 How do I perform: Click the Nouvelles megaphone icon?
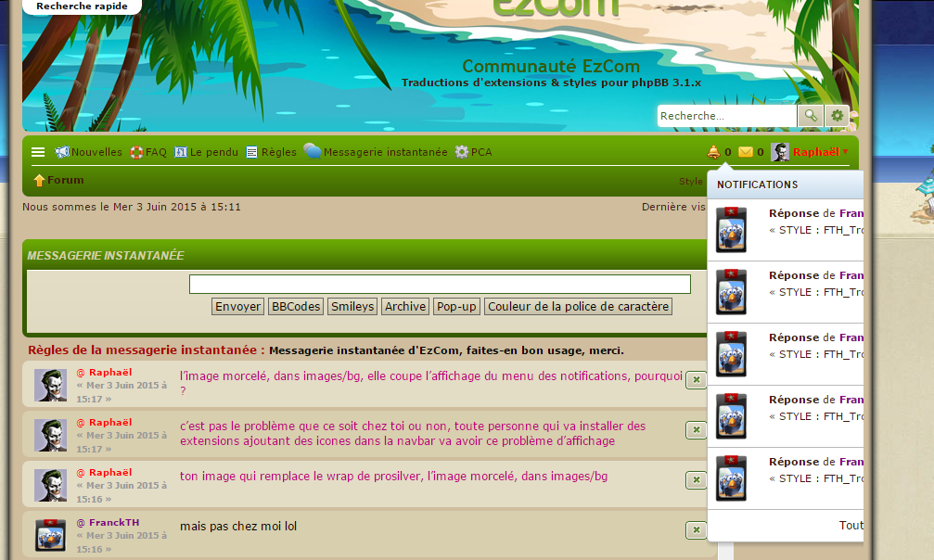coord(62,152)
